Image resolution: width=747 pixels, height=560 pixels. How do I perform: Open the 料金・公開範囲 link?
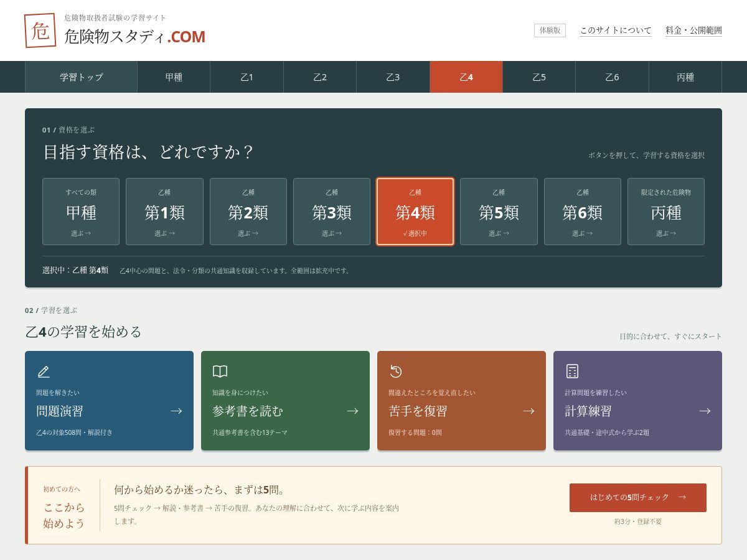pyautogui.click(x=693, y=30)
